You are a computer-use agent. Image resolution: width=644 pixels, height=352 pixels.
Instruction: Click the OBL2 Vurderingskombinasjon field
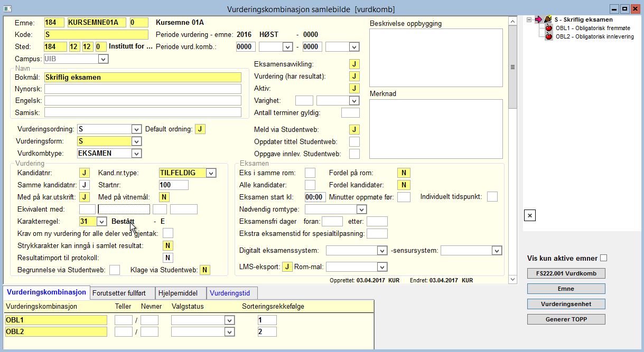56,331
